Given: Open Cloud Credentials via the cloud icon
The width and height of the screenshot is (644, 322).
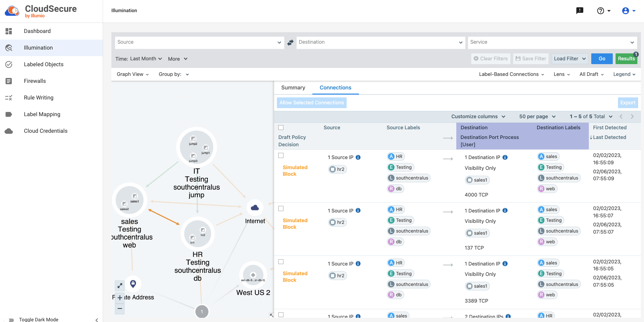Looking at the screenshot, I should 9,131.
